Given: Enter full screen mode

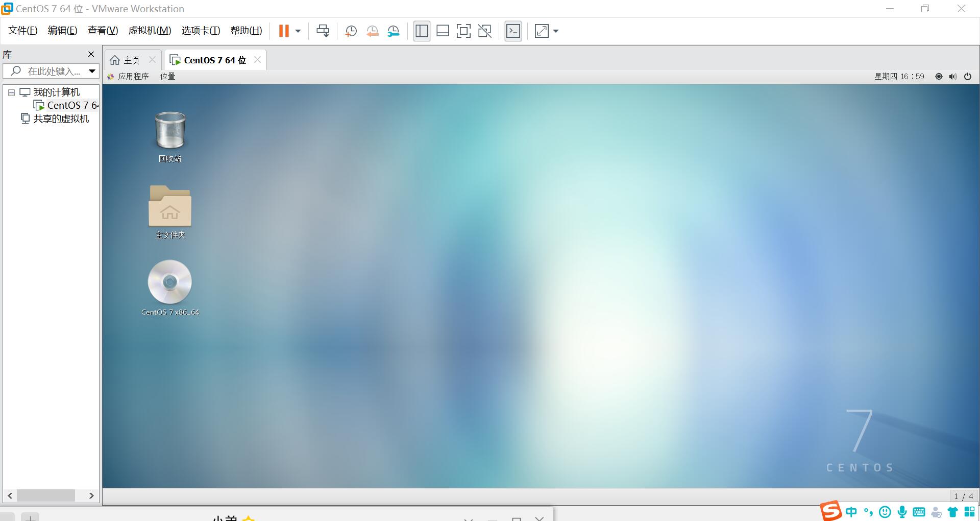Looking at the screenshot, I should click(x=463, y=31).
